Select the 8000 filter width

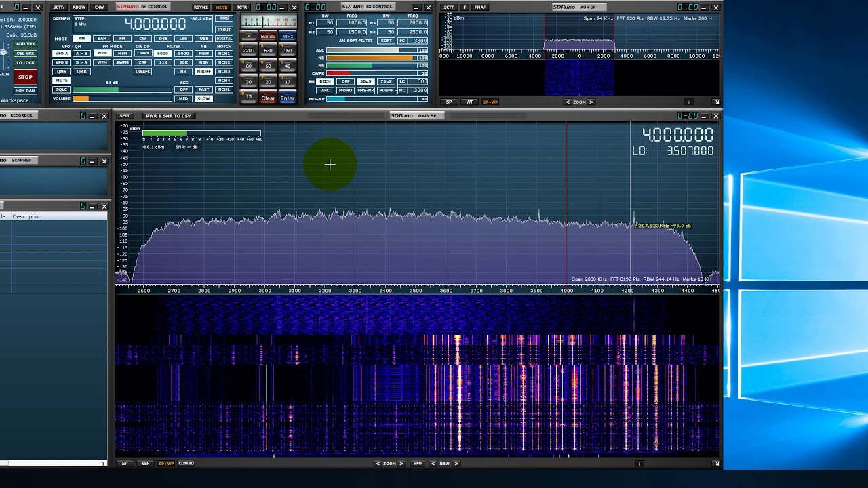pyautogui.click(x=183, y=54)
